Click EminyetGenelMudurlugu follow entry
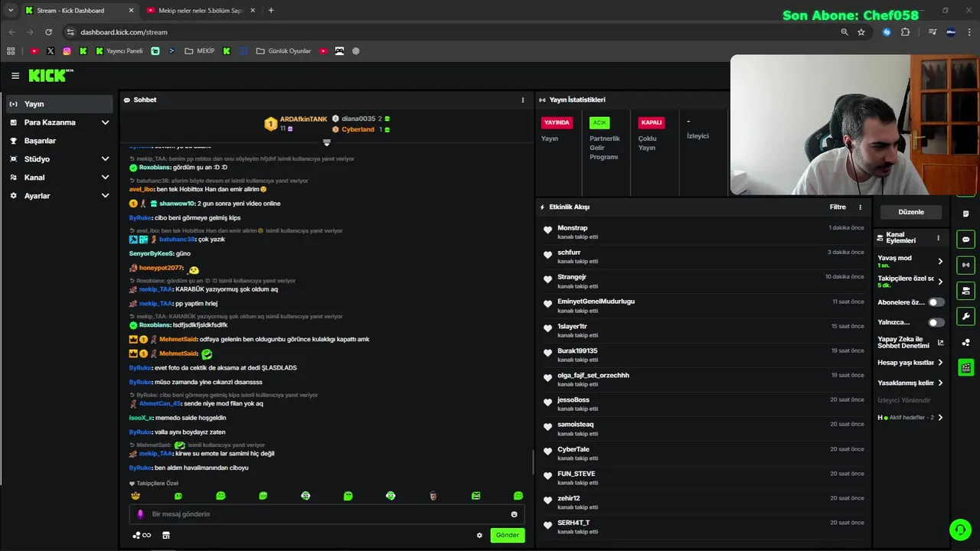 pyautogui.click(x=703, y=305)
